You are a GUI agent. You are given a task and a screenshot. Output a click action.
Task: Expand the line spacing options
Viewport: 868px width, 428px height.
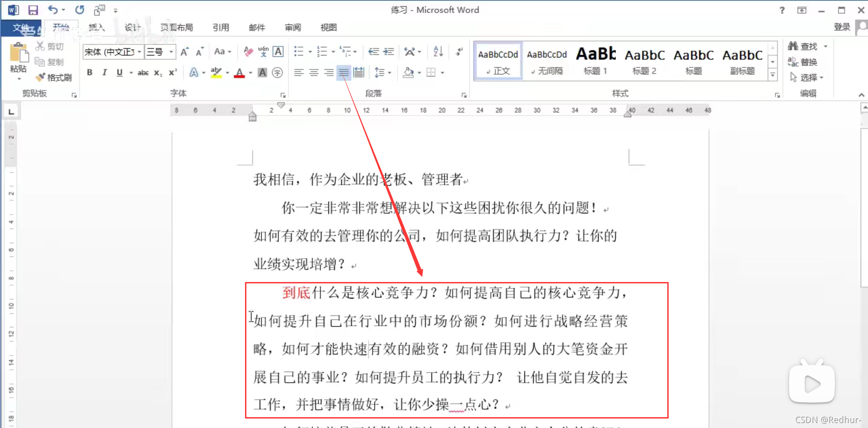tap(389, 72)
